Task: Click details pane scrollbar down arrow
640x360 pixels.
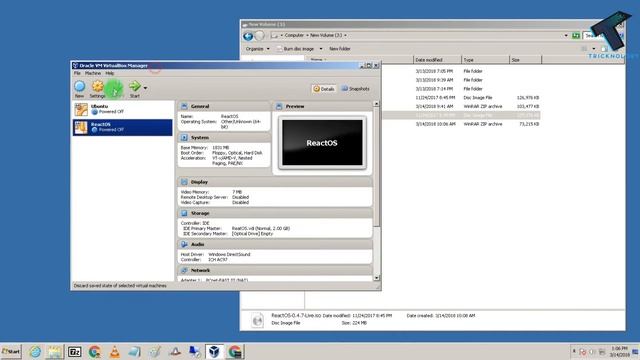Action: pyautogui.click(x=376, y=278)
